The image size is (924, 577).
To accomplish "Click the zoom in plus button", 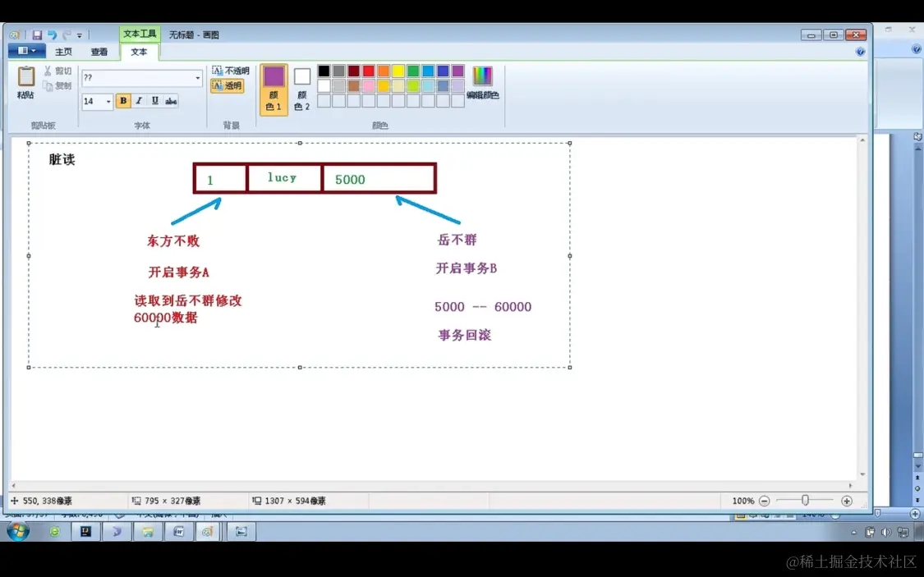I will [x=847, y=501].
